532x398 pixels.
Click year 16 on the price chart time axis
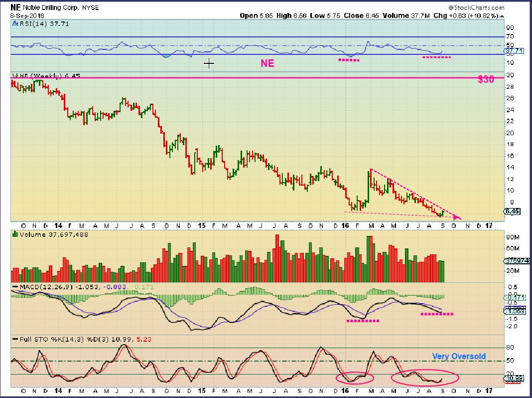(x=345, y=225)
